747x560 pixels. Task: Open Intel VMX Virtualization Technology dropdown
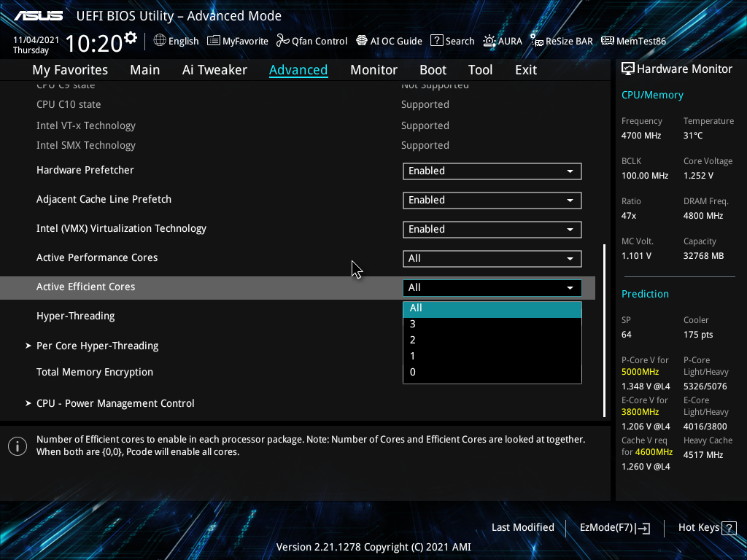pos(492,230)
